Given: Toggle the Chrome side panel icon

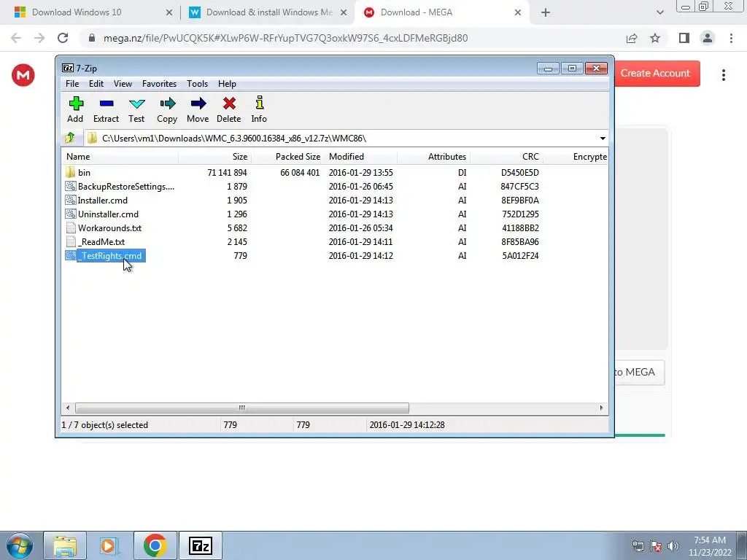Looking at the screenshot, I should click(684, 38).
